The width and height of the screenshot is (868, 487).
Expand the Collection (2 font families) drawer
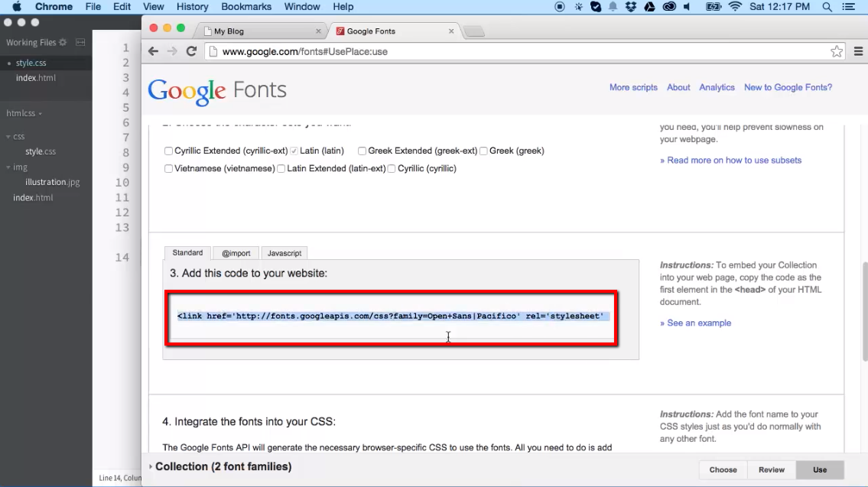click(x=222, y=466)
